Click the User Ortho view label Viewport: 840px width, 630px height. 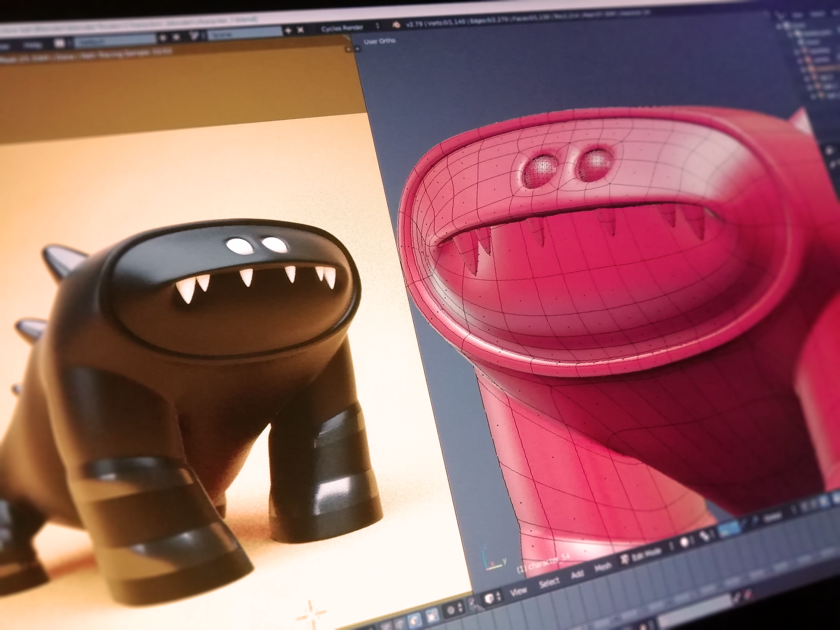pyautogui.click(x=380, y=41)
